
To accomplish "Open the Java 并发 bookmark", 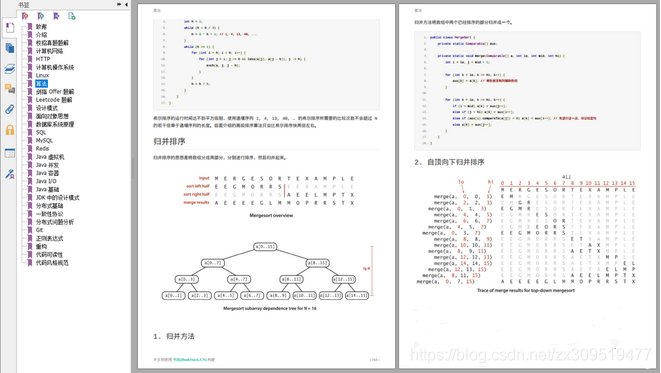I will (47, 165).
